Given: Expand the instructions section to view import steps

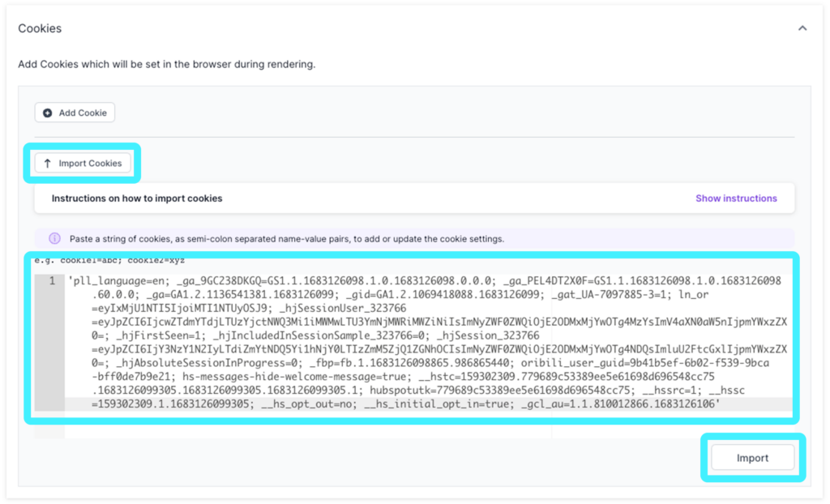Looking at the screenshot, I should point(736,198).
